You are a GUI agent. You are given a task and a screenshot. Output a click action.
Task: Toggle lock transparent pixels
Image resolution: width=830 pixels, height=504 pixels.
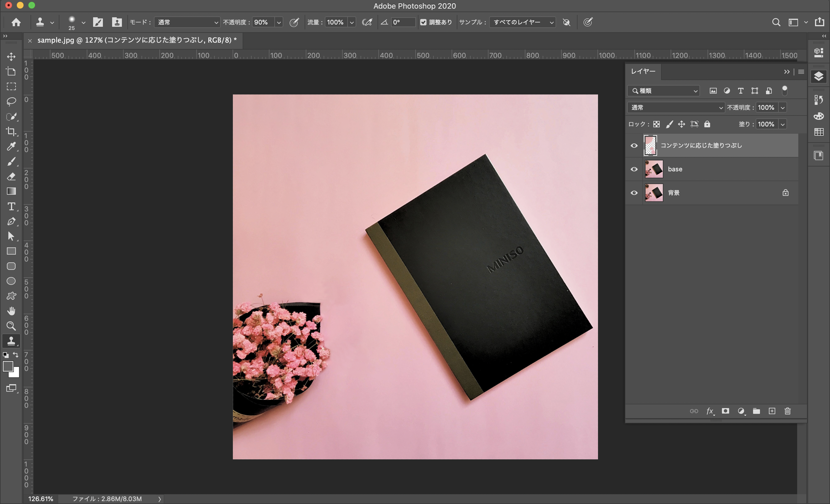(x=656, y=124)
